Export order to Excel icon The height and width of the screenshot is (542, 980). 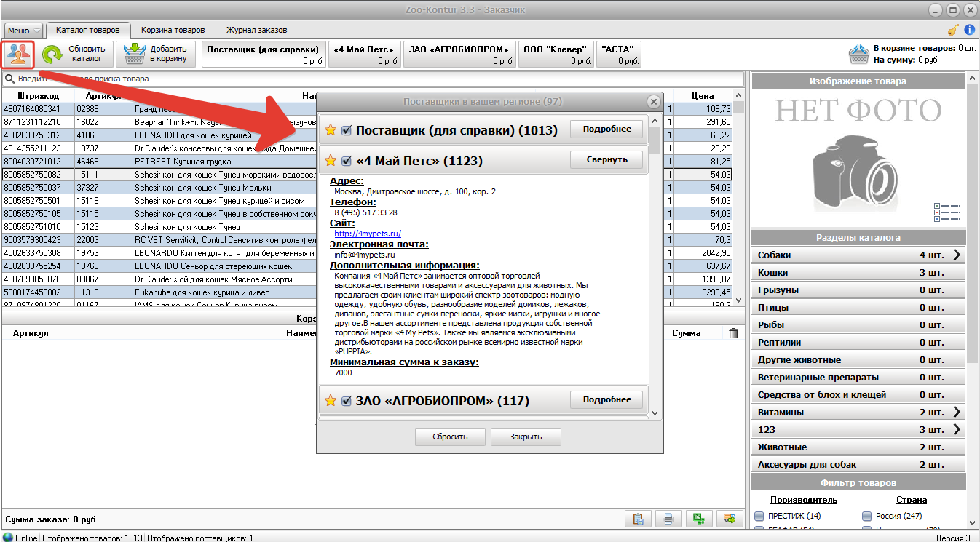698,519
